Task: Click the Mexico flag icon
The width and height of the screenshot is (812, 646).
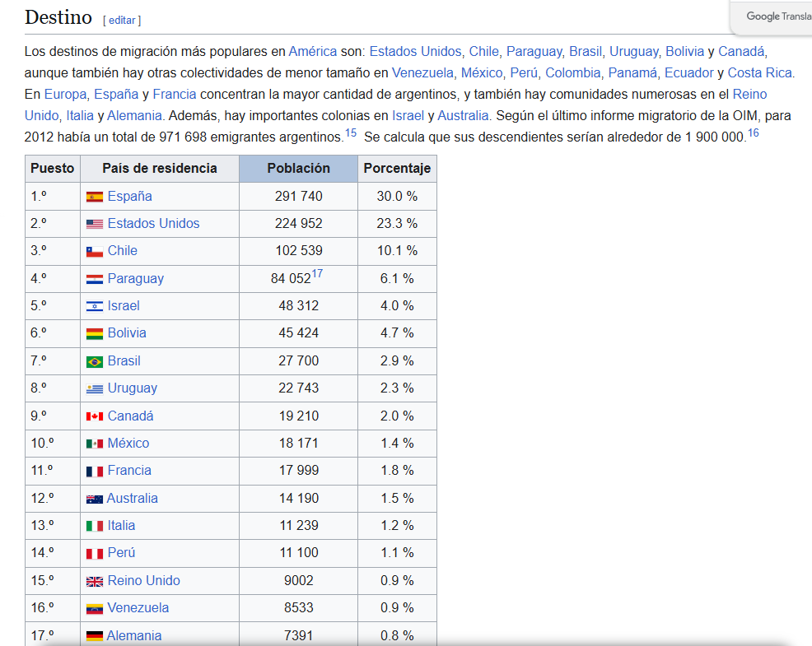Action: [x=94, y=444]
